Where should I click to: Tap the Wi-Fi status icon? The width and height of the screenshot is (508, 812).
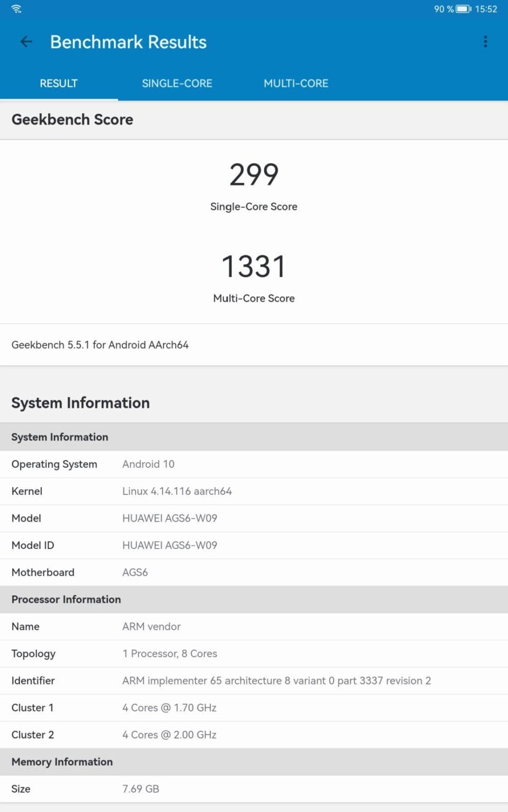coord(17,9)
